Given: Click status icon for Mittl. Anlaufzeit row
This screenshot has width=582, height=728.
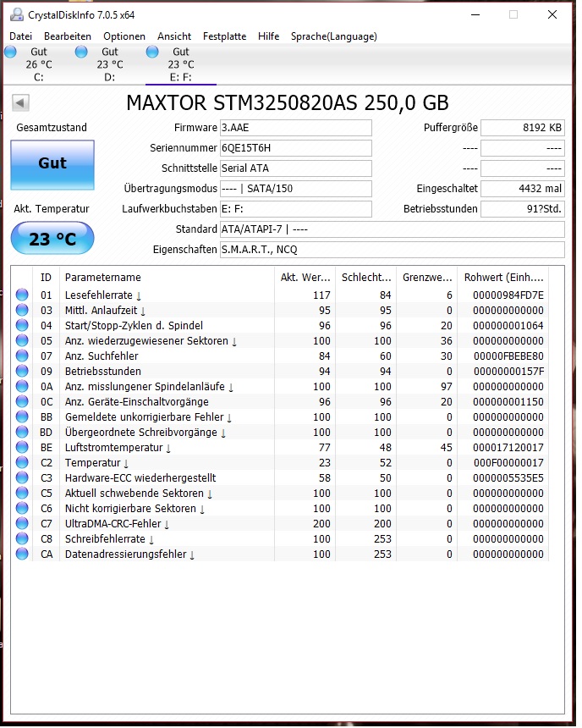Looking at the screenshot, I should (22, 310).
